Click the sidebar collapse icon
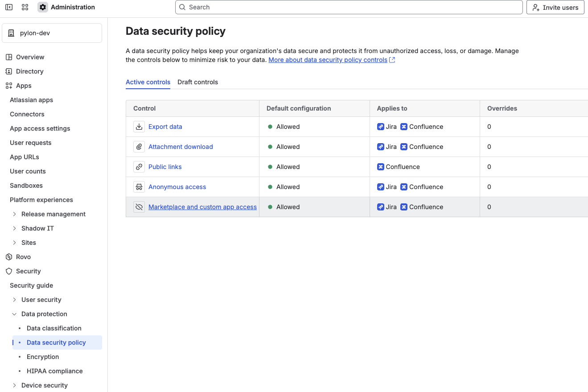This screenshot has height=392, width=588. point(9,7)
